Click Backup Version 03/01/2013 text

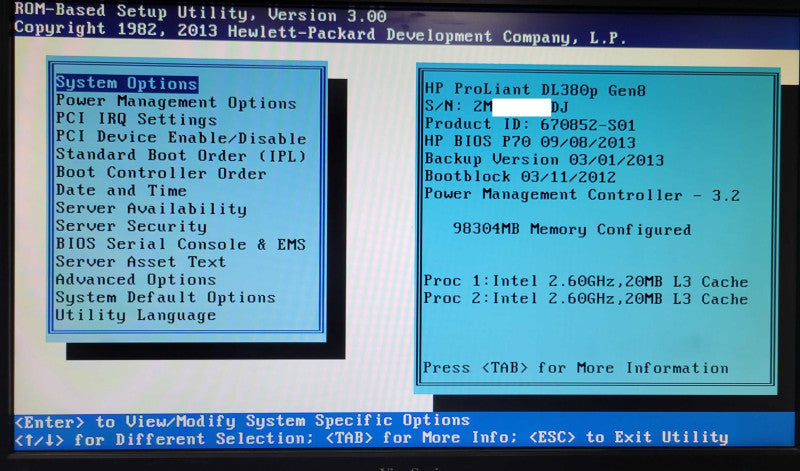pos(544,160)
